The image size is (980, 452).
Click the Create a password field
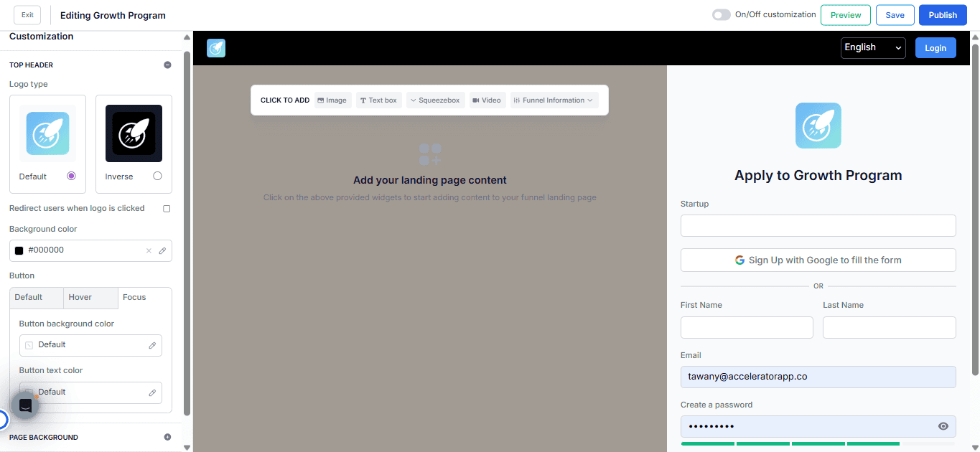[818, 426]
